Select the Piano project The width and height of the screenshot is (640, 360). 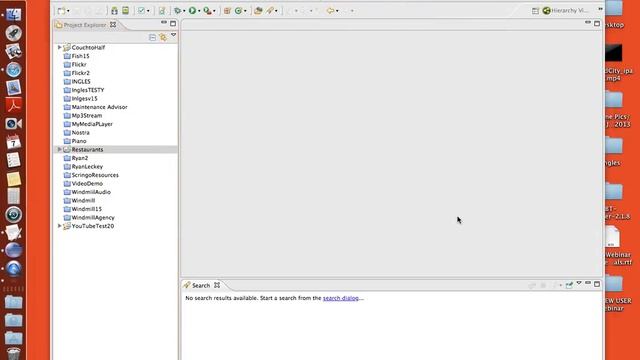(x=75, y=141)
